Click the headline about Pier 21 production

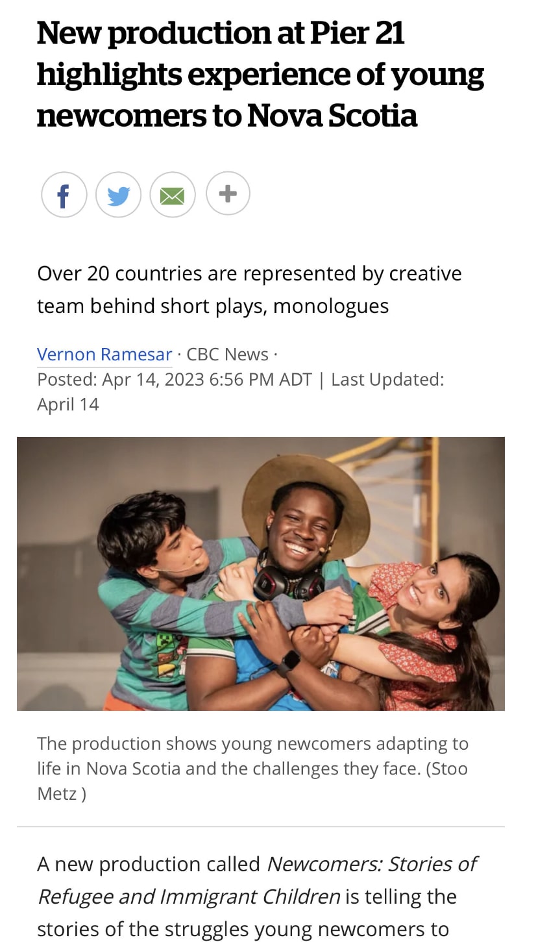click(x=260, y=74)
